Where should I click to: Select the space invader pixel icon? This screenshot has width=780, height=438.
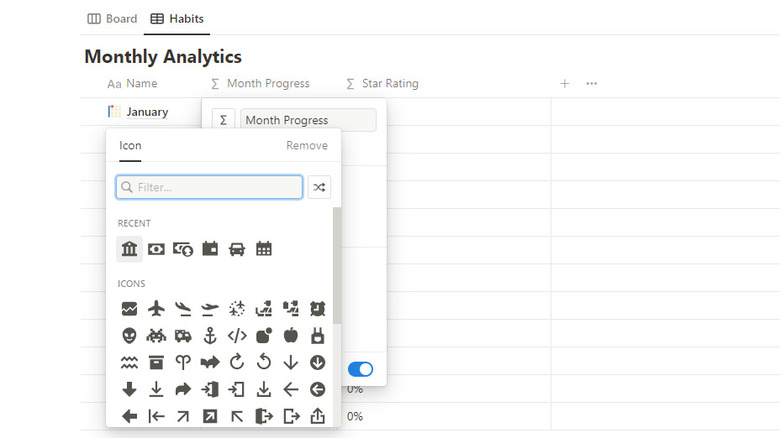click(x=156, y=335)
